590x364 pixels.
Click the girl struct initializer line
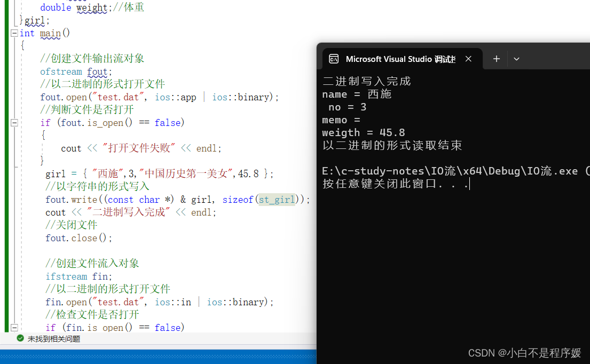(x=160, y=174)
